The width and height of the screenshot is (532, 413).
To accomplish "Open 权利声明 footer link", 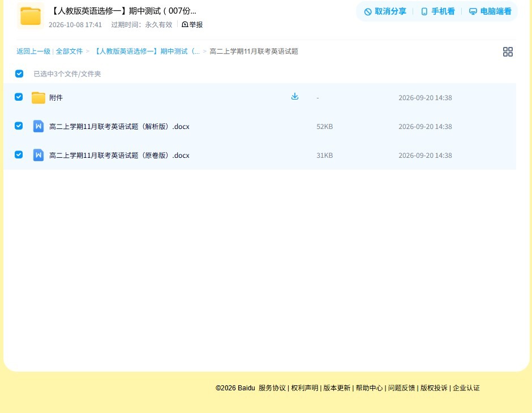I will [304, 388].
